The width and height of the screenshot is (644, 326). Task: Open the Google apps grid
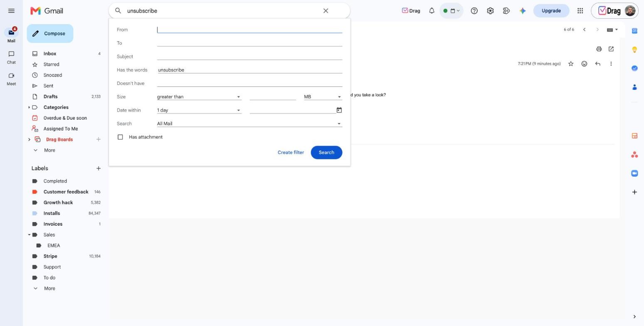580,11
